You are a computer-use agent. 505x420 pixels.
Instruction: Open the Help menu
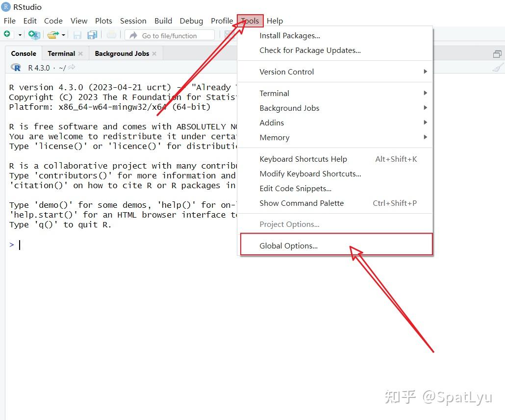275,21
